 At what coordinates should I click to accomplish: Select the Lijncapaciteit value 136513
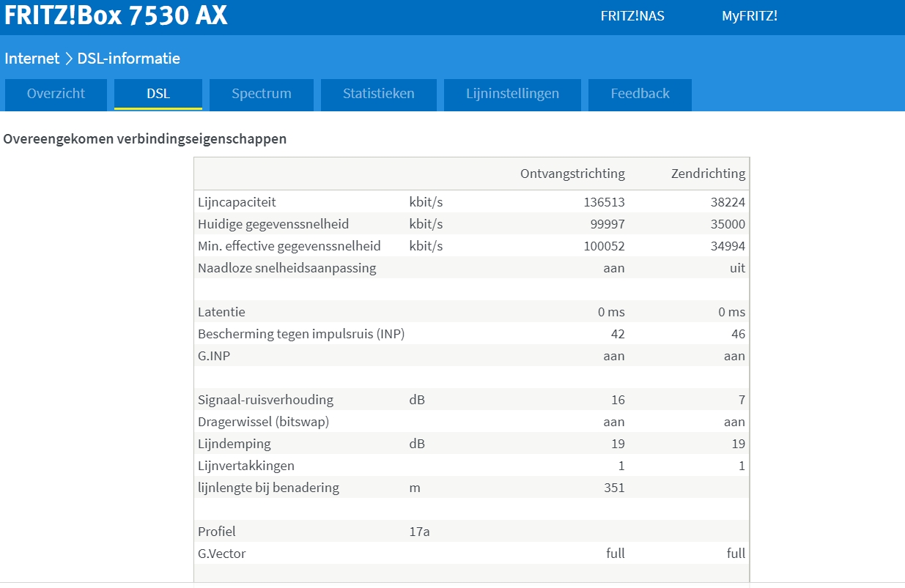pos(604,202)
